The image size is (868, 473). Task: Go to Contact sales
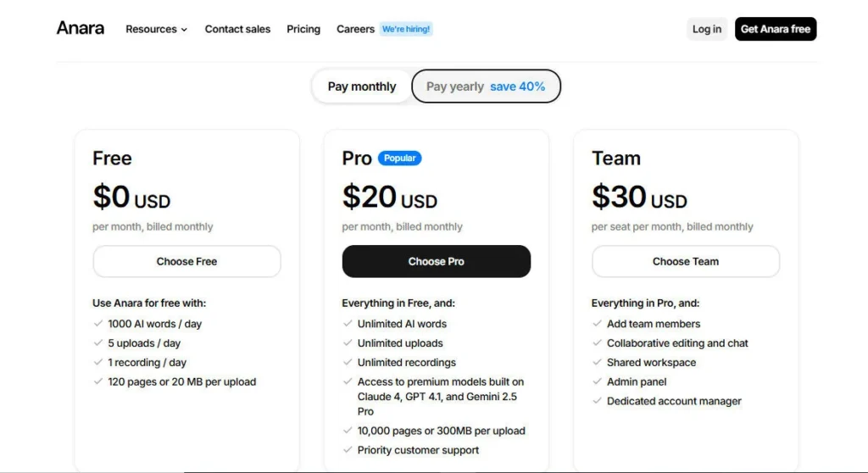pyautogui.click(x=237, y=29)
